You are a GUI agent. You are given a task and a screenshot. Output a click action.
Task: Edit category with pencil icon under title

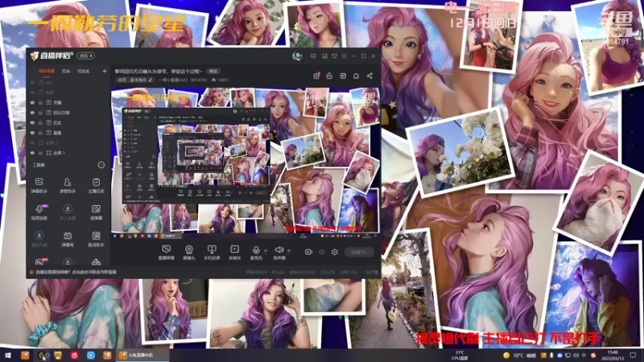(x=151, y=80)
